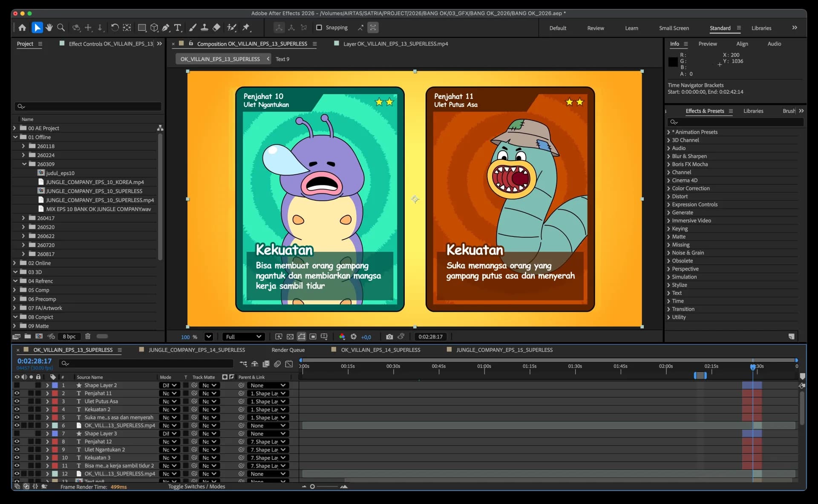The width and height of the screenshot is (818, 504).
Task: Select the Hand tool in toolbar
Action: pyautogui.click(x=49, y=28)
